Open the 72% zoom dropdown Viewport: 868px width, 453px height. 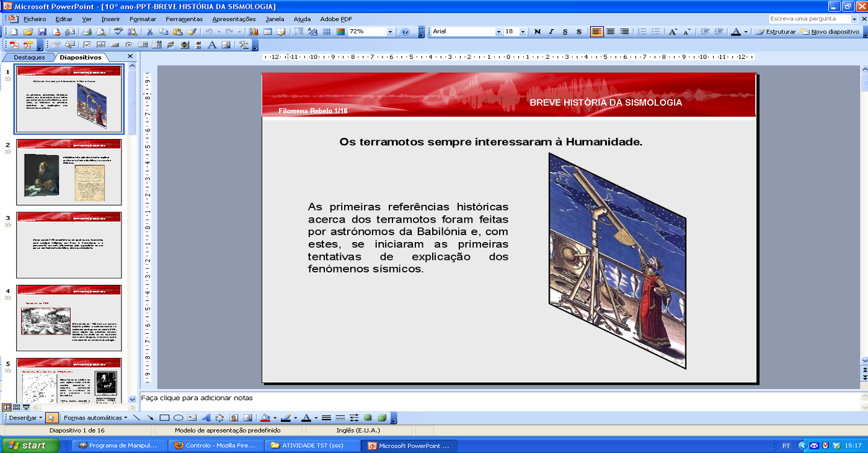pyautogui.click(x=390, y=32)
